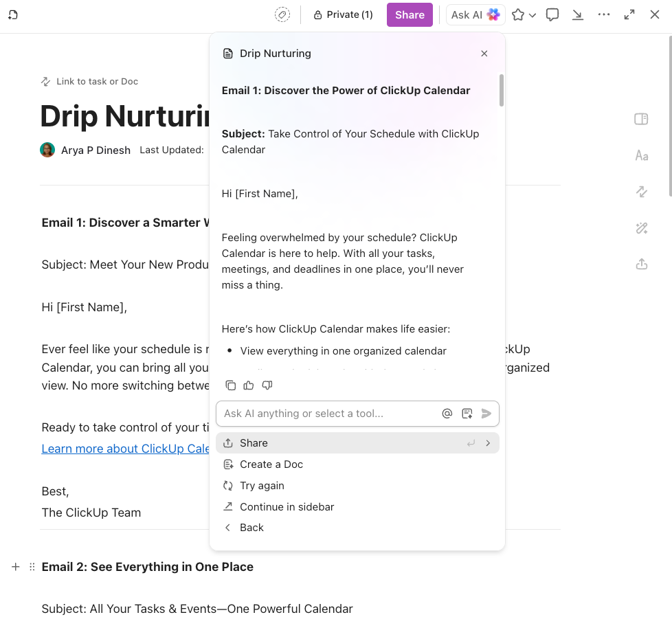The height and width of the screenshot is (639, 672).
Task: Click the plus icon beside Email 2 heading
Action: 15,567
